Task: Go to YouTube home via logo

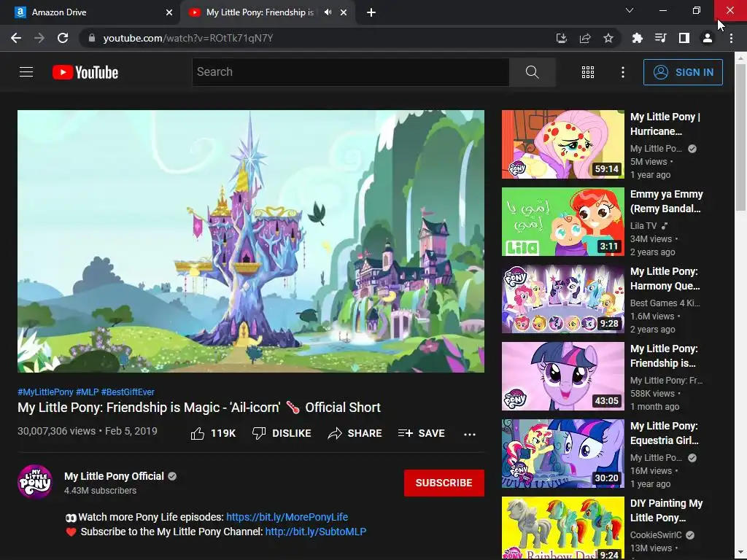Action: click(85, 72)
